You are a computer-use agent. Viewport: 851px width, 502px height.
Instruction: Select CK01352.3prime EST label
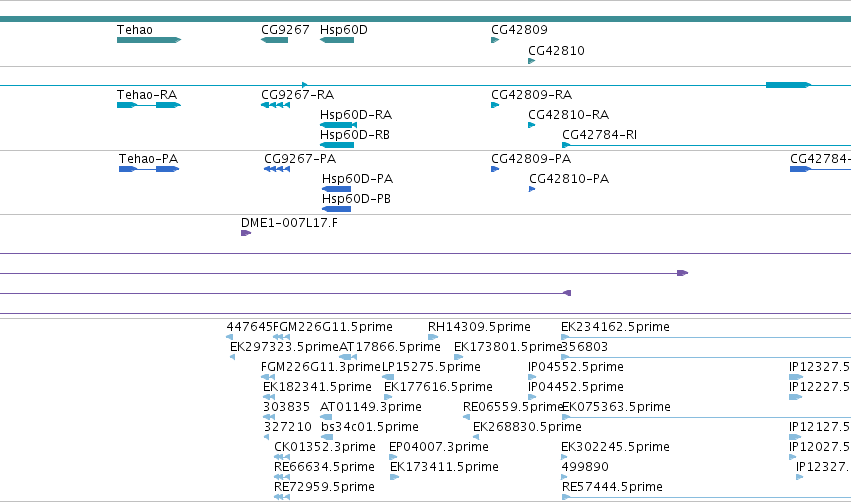click(x=325, y=447)
